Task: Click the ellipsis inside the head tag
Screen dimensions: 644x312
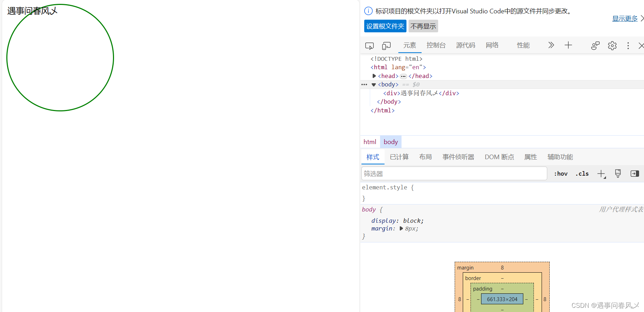Action: click(x=403, y=76)
